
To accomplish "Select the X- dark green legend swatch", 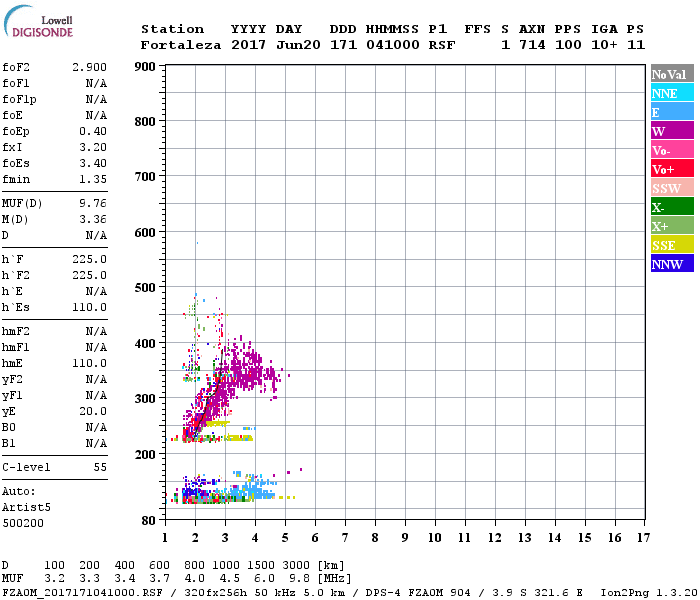I will click(x=672, y=207).
